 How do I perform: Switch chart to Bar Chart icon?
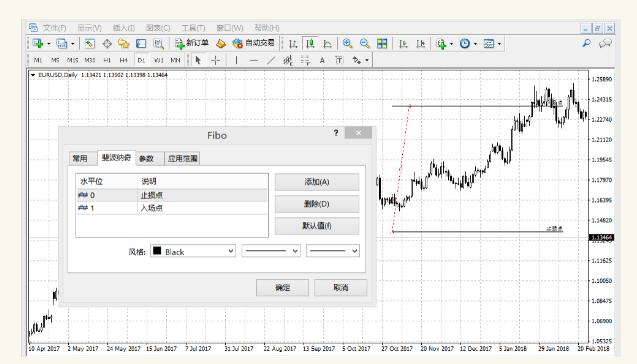pos(293,43)
